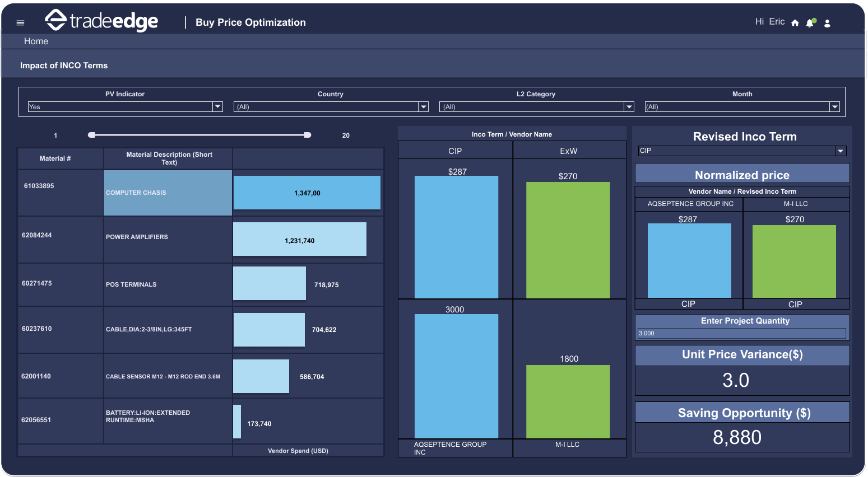Open the hamburger menu
Image resolution: width=868 pixels, height=477 pixels.
click(21, 23)
